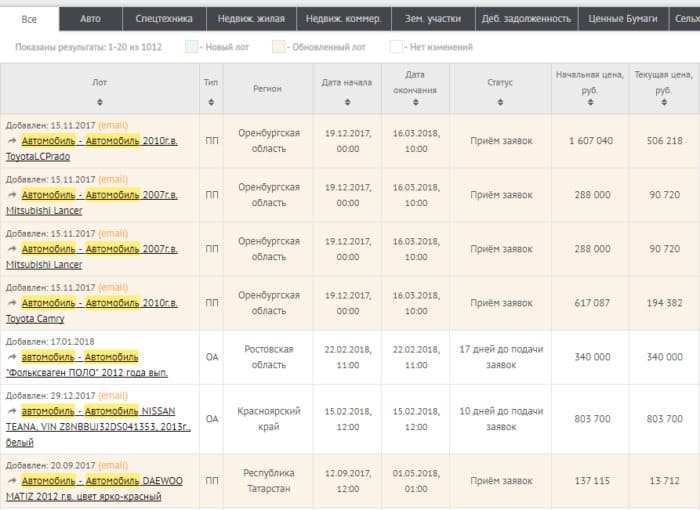
Task: Switch to the Авто tab
Action: [x=90, y=18]
